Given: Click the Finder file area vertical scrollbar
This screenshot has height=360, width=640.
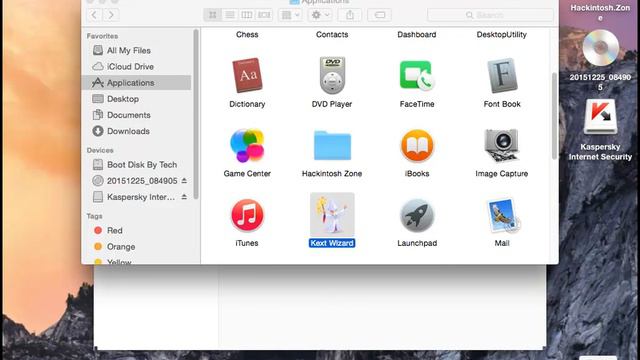Looking at the screenshot, I should (554, 116).
